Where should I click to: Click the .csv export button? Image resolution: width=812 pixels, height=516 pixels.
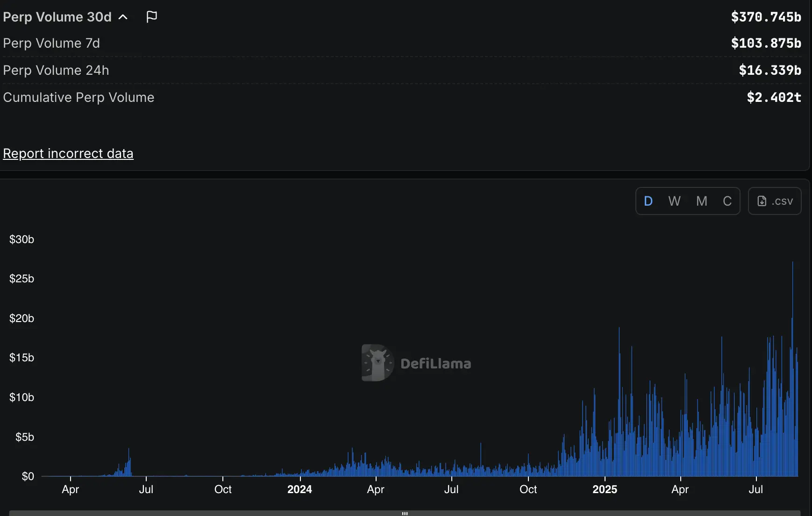[775, 201]
